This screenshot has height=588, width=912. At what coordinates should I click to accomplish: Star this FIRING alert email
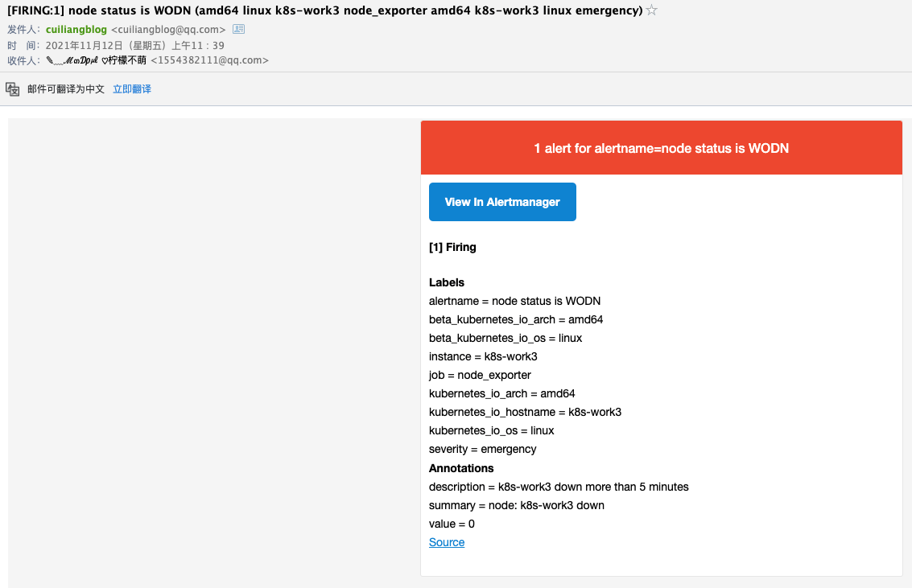point(651,10)
